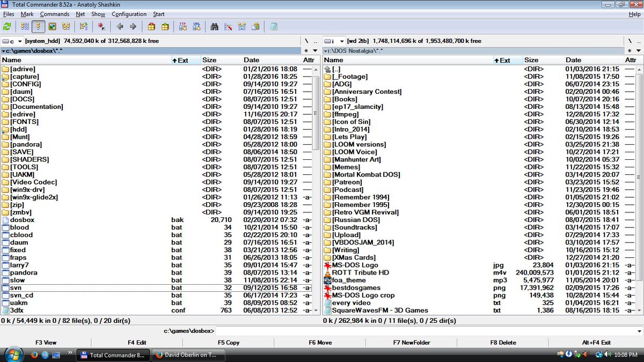Click the F7 NewFolder button
The width and height of the screenshot is (644, 362).
coord(412,343)
